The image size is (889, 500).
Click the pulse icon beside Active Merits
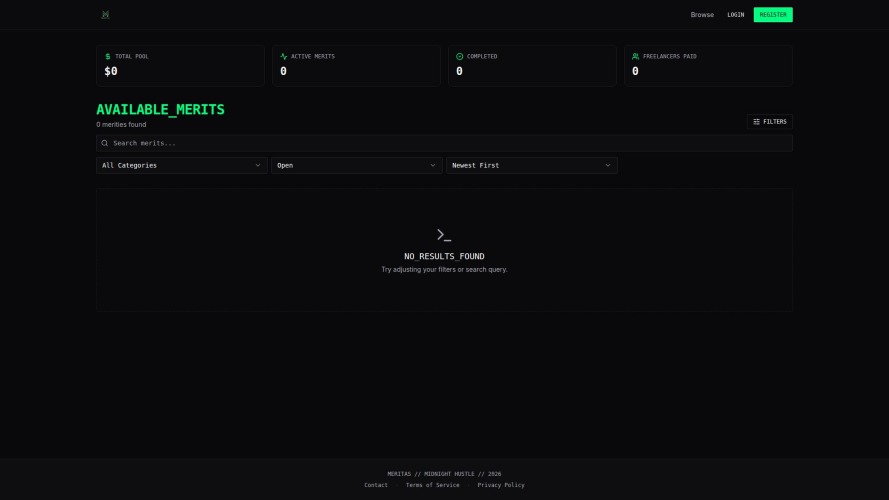(283, 57)
